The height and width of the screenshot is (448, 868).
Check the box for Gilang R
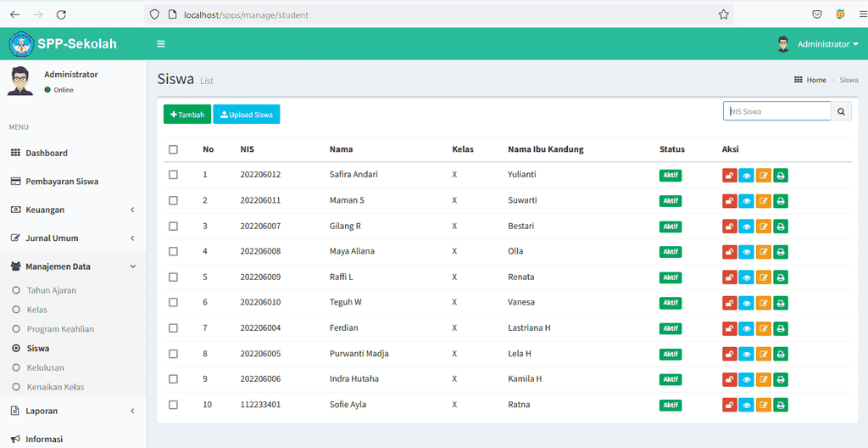point(173,227)
